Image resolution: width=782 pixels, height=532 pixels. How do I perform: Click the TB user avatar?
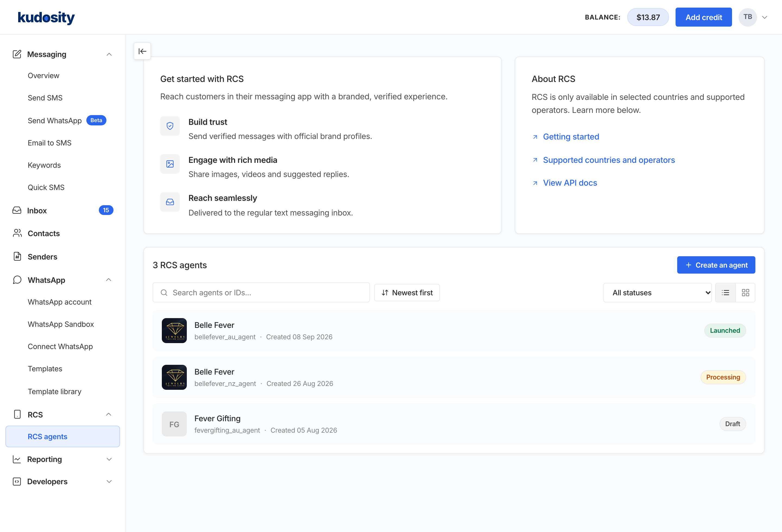pos(747,17)
